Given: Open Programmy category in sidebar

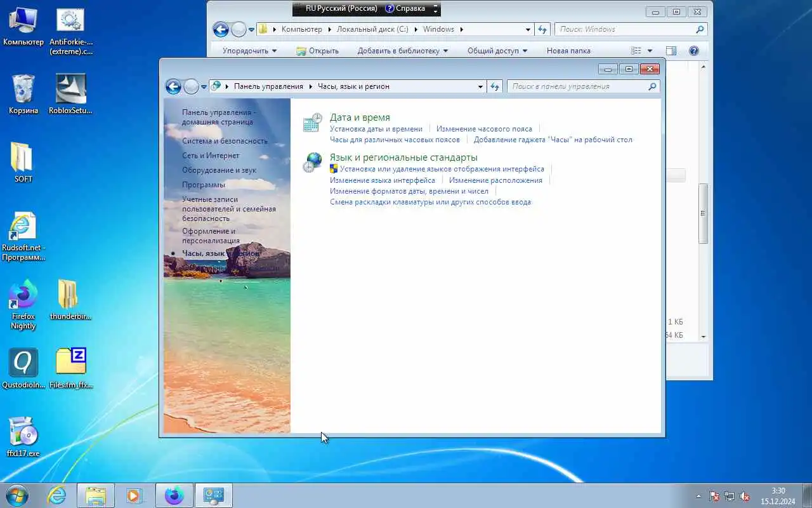Looking at the screenshot, I should click(204, 185).
